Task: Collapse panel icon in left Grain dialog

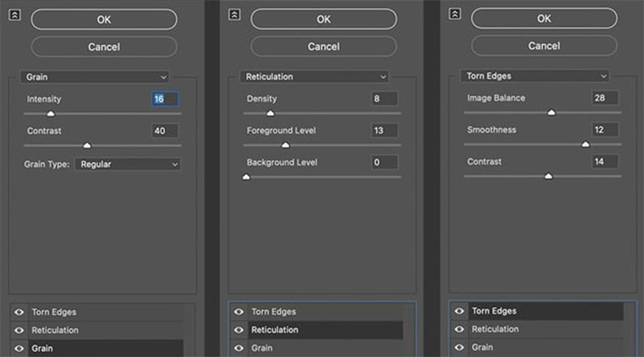Action: click(x=15, y=15)
